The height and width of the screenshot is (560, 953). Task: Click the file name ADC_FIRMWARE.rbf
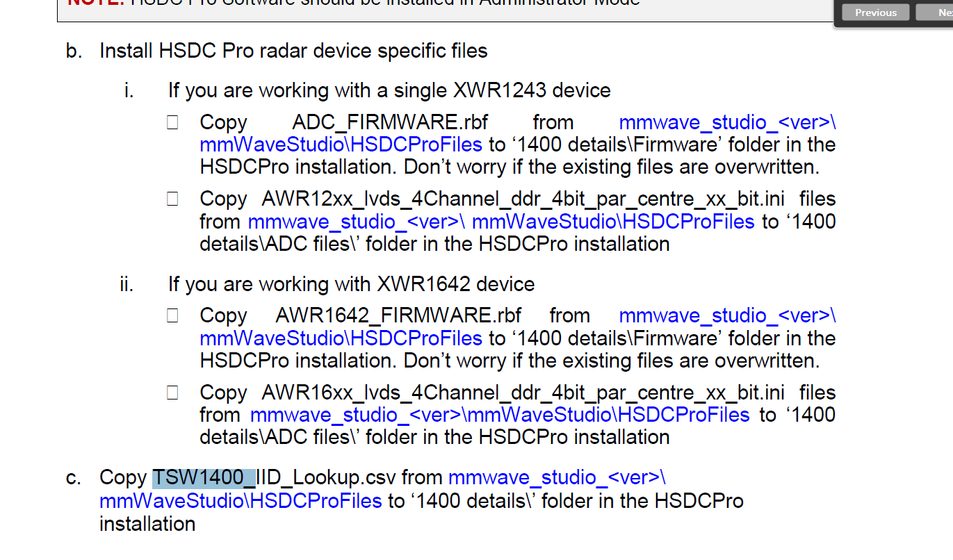tap(390, 122)
